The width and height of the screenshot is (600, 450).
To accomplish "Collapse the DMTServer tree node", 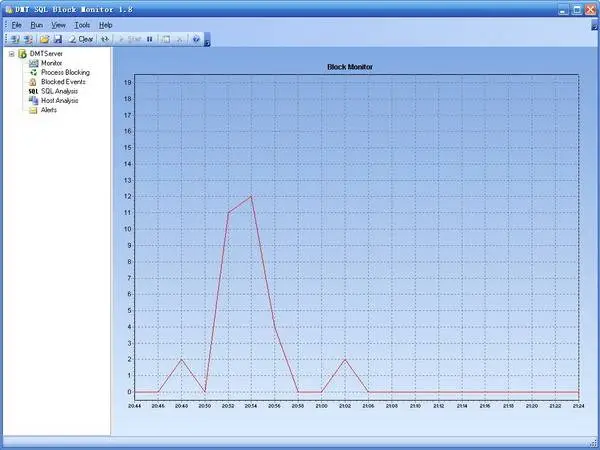I will [x=11, y=54].
